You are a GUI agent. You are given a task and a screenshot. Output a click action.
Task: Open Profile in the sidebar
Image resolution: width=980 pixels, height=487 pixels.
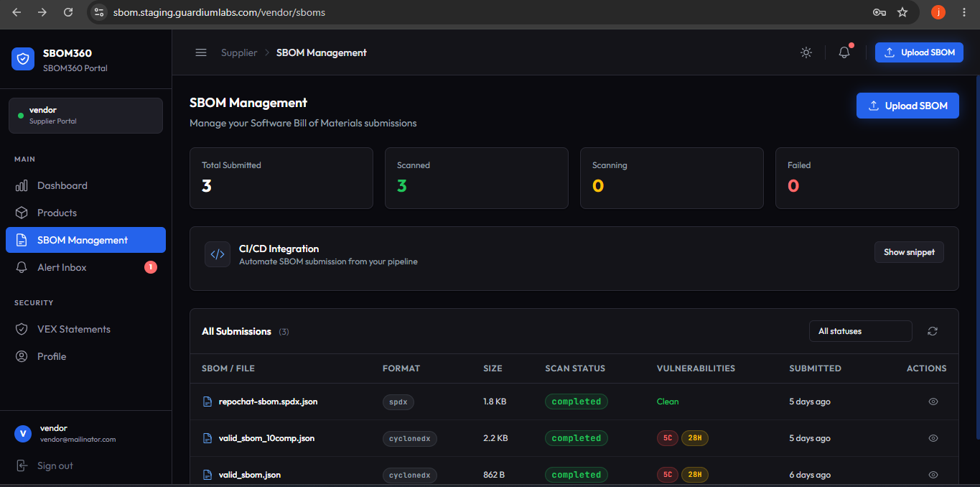85,356
